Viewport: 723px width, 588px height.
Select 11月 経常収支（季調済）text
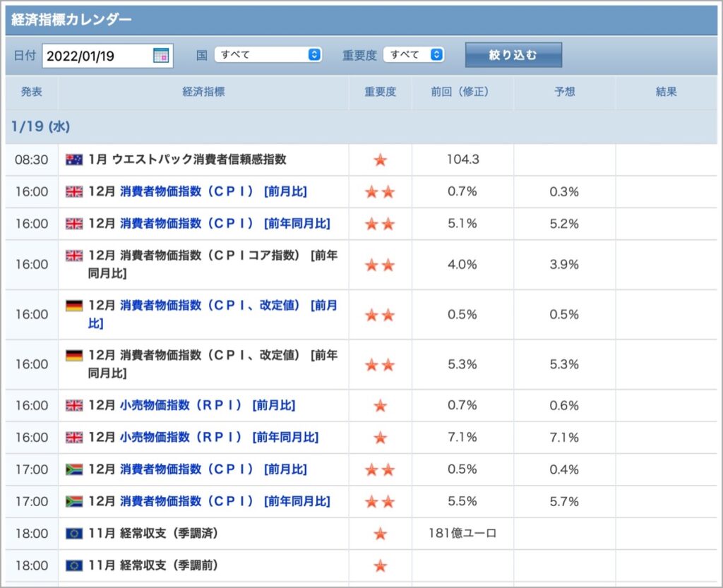click(x=153, y=533)
